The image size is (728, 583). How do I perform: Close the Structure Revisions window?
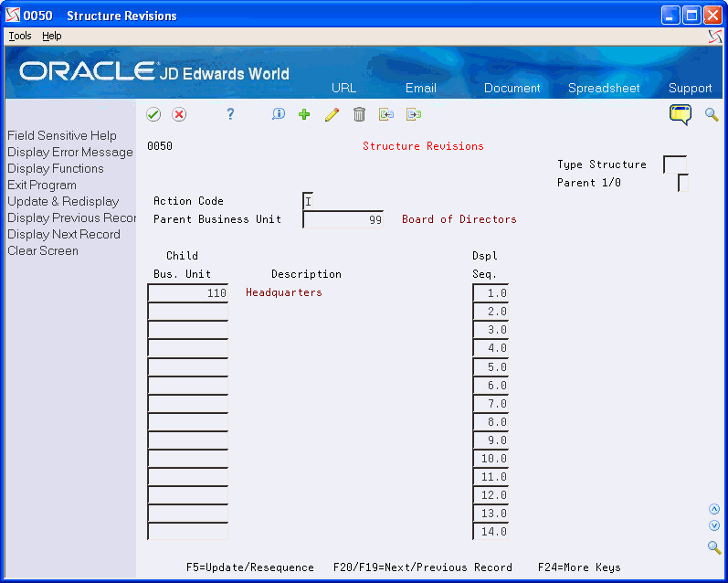pyautogui.click(x=712, y=16)
